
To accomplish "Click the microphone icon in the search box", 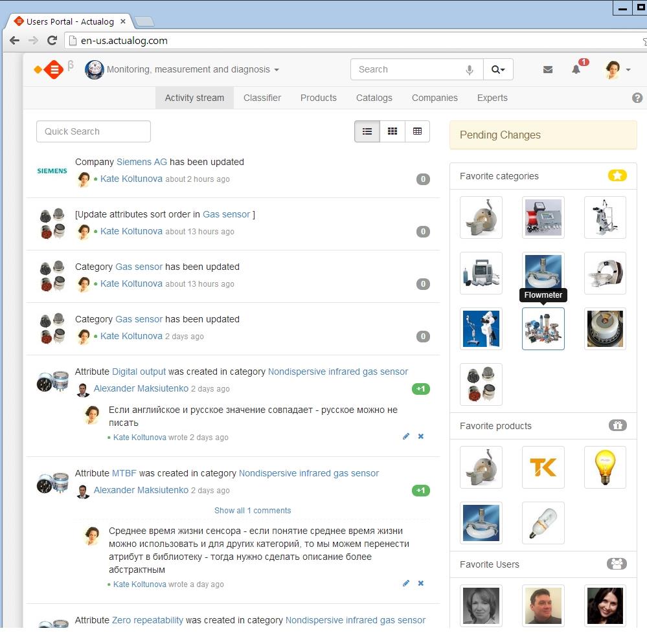I will pyautogui.click(x=469, y=70).
